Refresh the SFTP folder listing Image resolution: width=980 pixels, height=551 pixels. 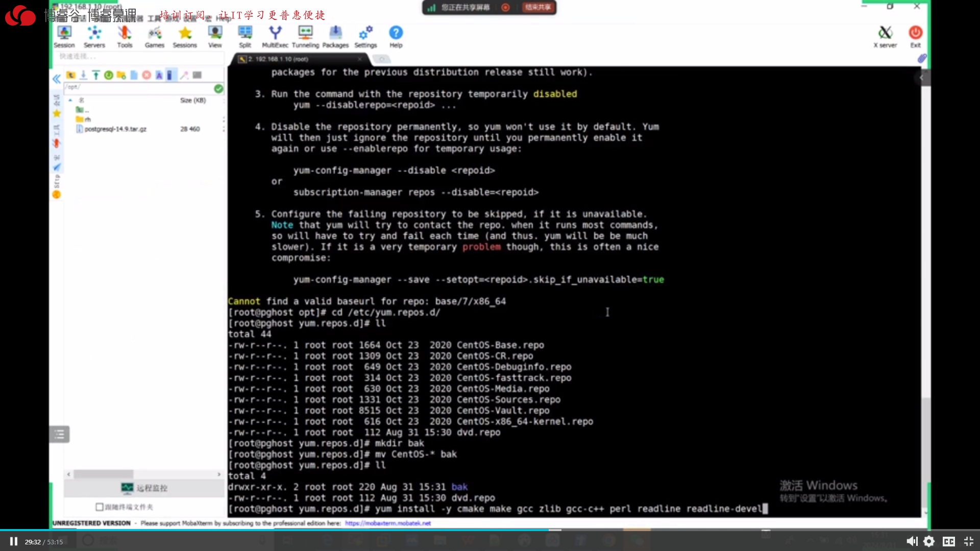(x=109, y=75)
